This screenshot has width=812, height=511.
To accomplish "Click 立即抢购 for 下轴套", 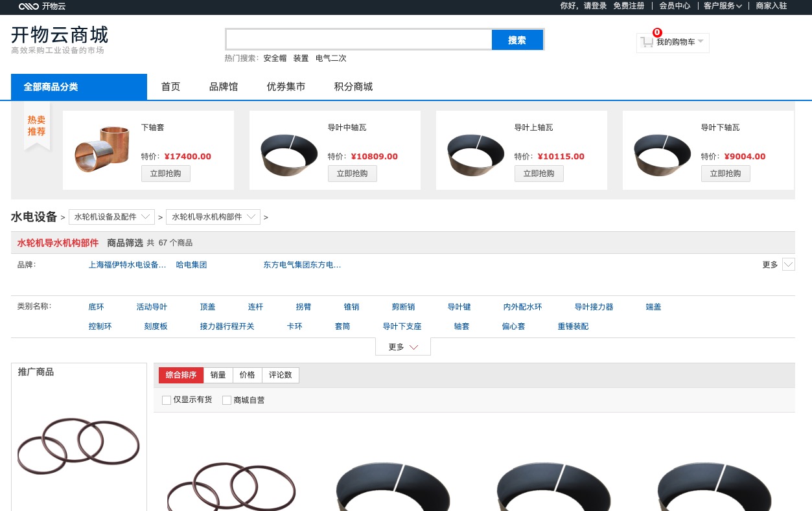I will 166,174.
